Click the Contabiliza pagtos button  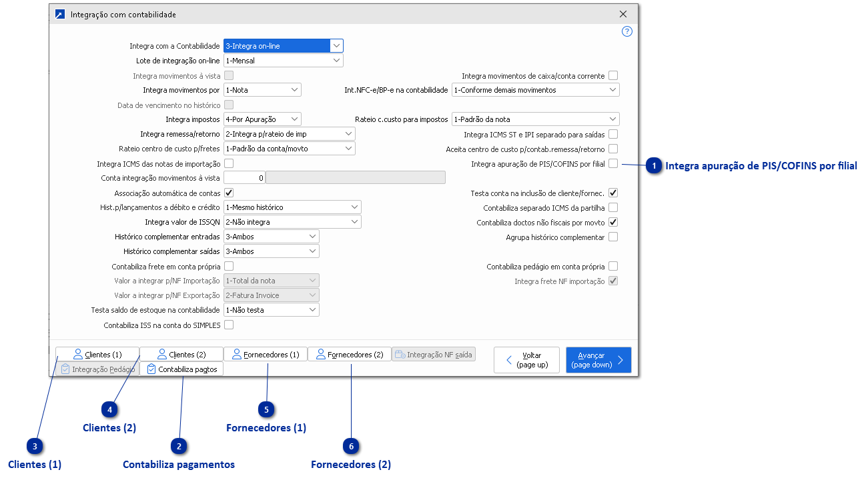click(181, 369)
